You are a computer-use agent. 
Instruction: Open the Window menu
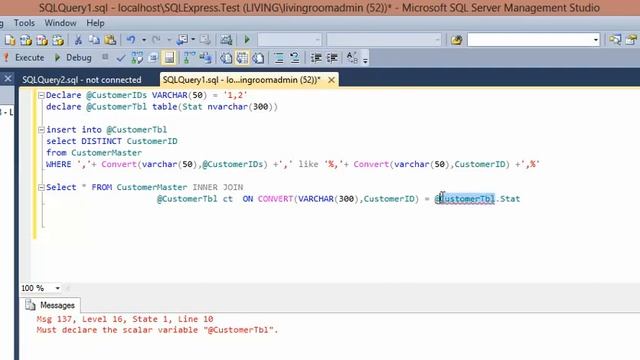[x=60, y=23]
